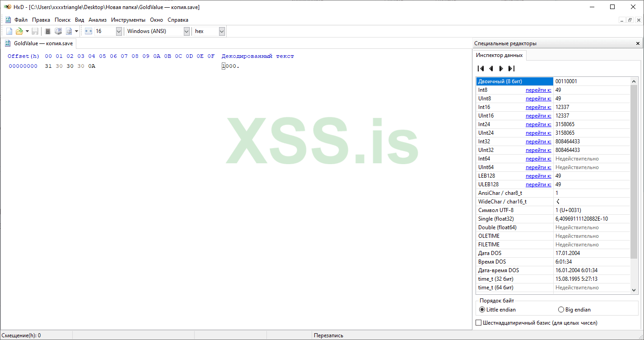644x340 pixels.
Task: Expand the disk image dropdown arrow
Action: coord(77,31)
